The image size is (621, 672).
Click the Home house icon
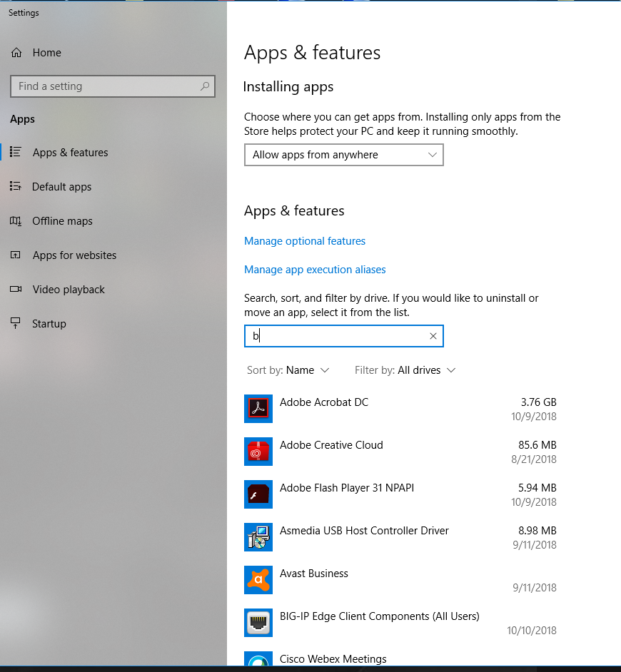[16, 53]
